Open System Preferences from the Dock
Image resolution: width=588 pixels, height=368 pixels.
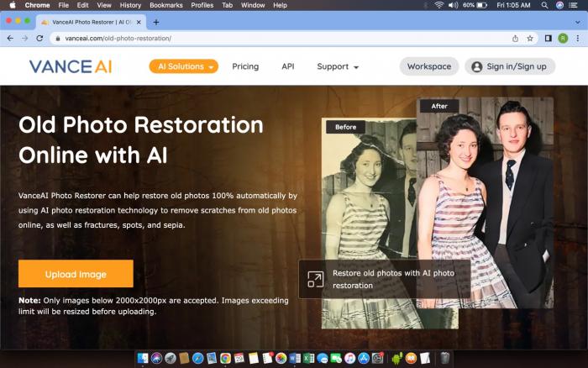click(378, 359)
